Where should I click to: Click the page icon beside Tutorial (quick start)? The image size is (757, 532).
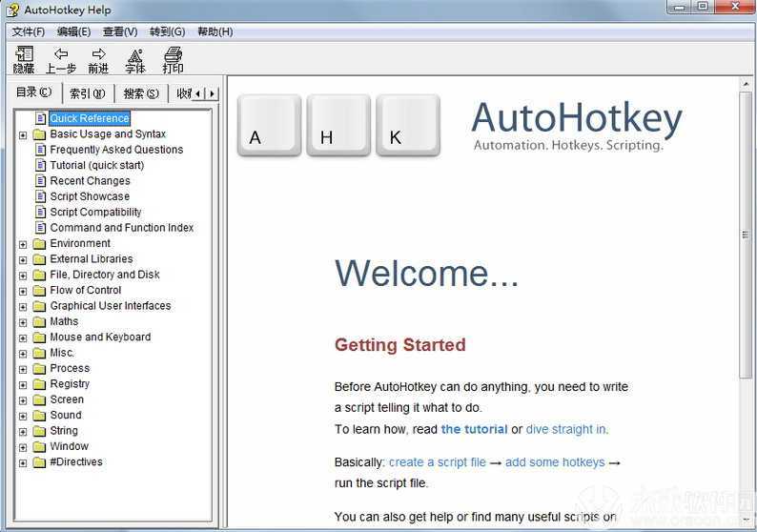pos(41,165)
